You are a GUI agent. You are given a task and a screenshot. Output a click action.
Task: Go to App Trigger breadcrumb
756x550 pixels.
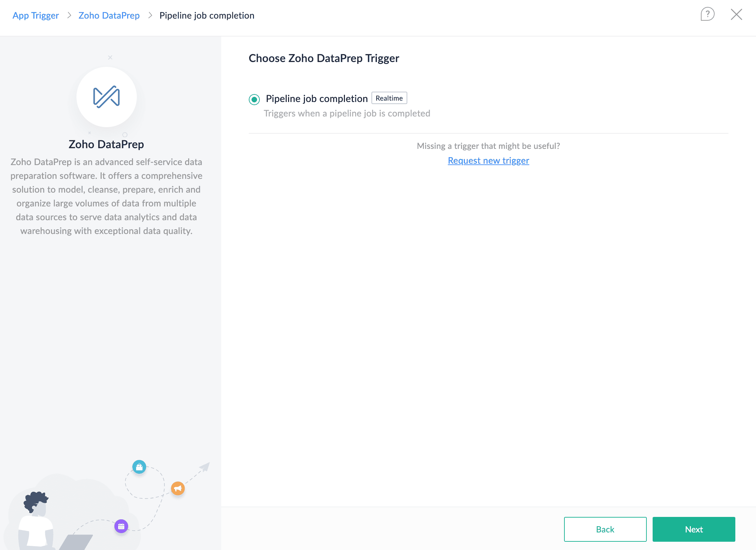point(35,16)
